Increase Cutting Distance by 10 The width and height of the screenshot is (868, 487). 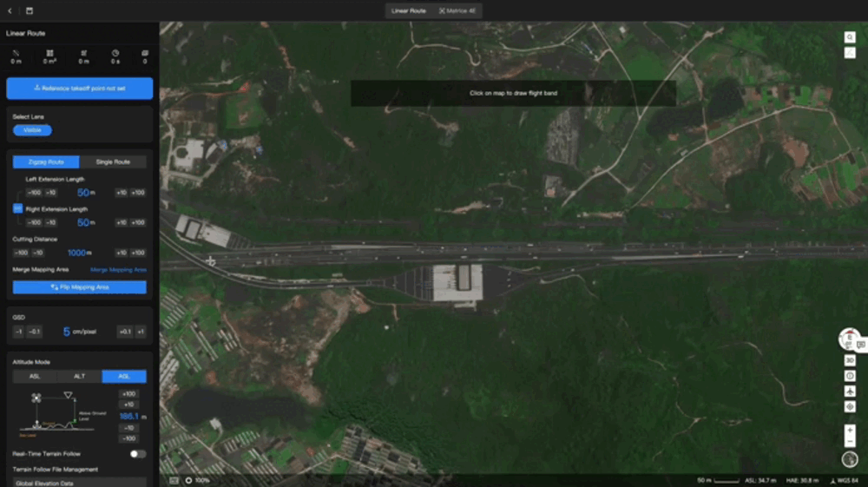tap(122, 253)
